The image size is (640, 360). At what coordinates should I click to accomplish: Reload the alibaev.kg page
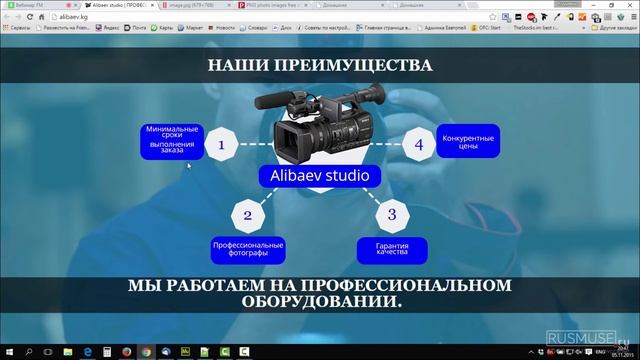[30, 17]
